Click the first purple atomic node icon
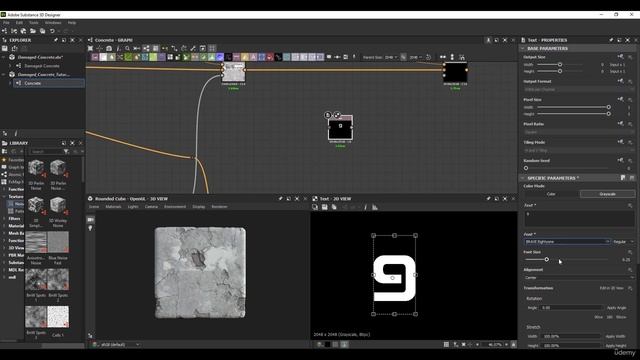640x360 pixels. click(x=95, y=57)
